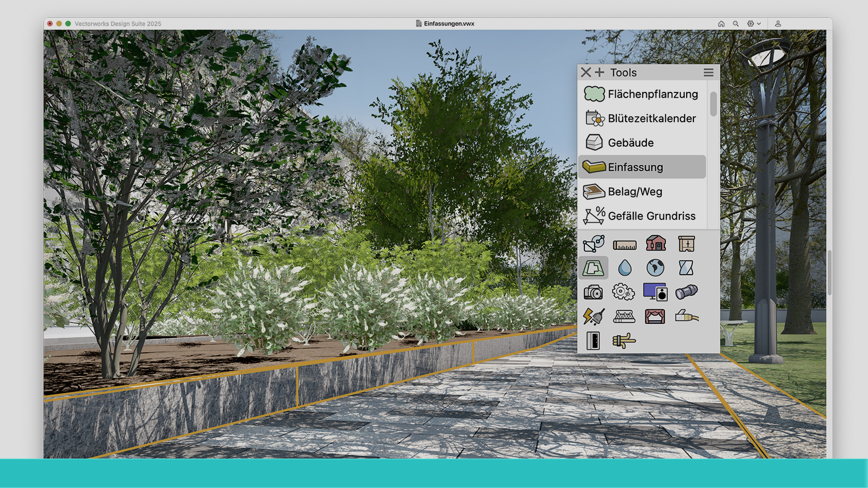
Task: Open the twisted sheet 3D modeling tool set
Action: click(686, 267)
